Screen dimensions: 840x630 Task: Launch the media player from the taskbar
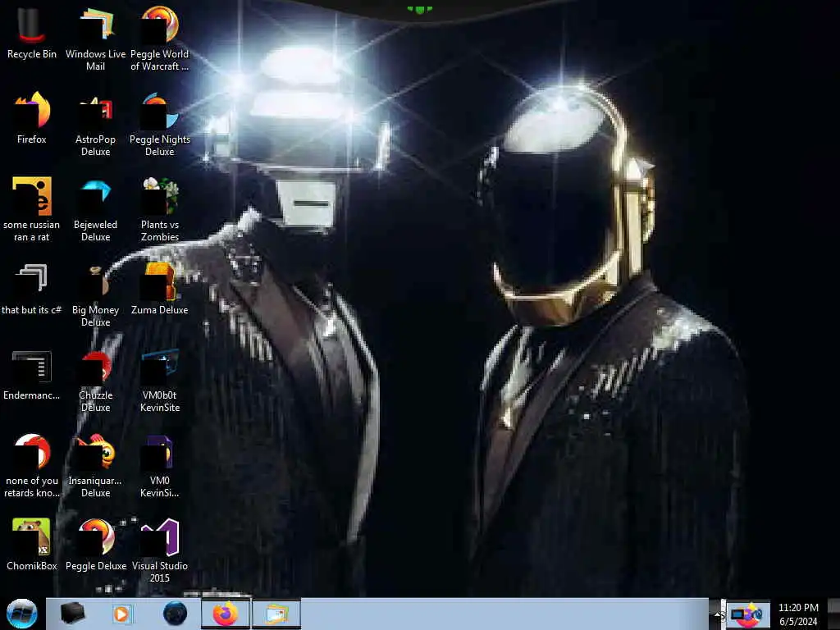point(121,614)
